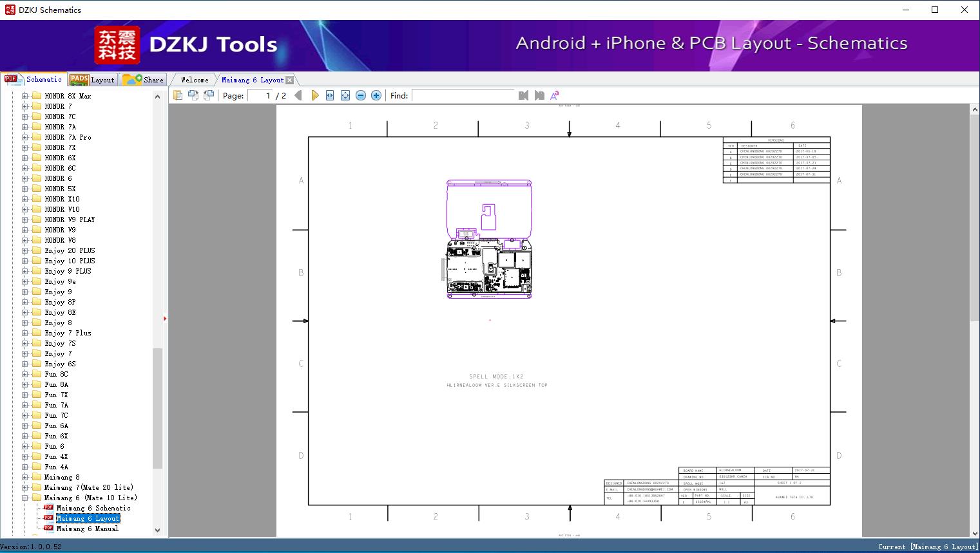Go to the next page arrow
Viewport: 980px width, 553px height.
point(314,95)
